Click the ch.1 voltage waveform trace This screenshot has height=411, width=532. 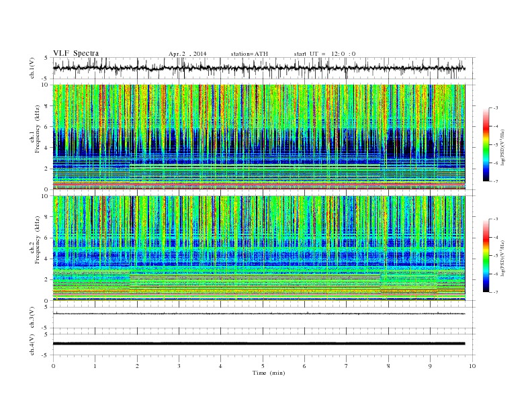point(259,68)
